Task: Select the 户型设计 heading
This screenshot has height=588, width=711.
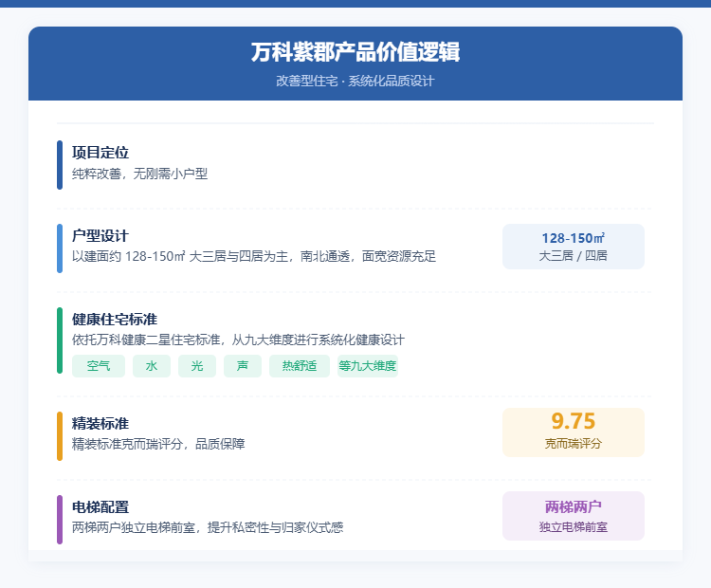Action: pos(100,236)
